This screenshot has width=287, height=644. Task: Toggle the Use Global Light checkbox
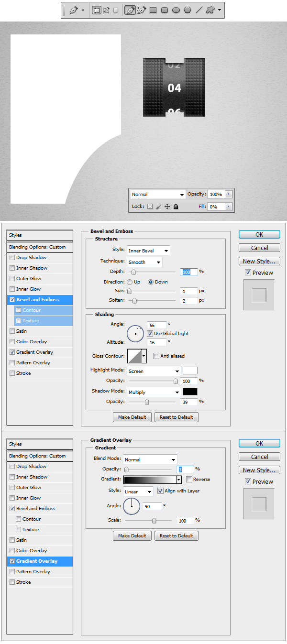click(x=150, y=333)
